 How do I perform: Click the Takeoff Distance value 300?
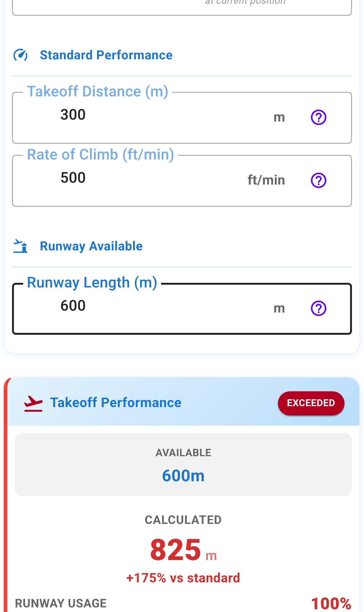click(x=73, y=115)
